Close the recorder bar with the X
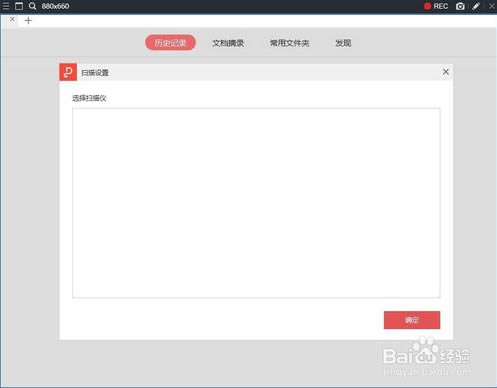The height and width of the screenshot is (388, 497). [492, 6]
